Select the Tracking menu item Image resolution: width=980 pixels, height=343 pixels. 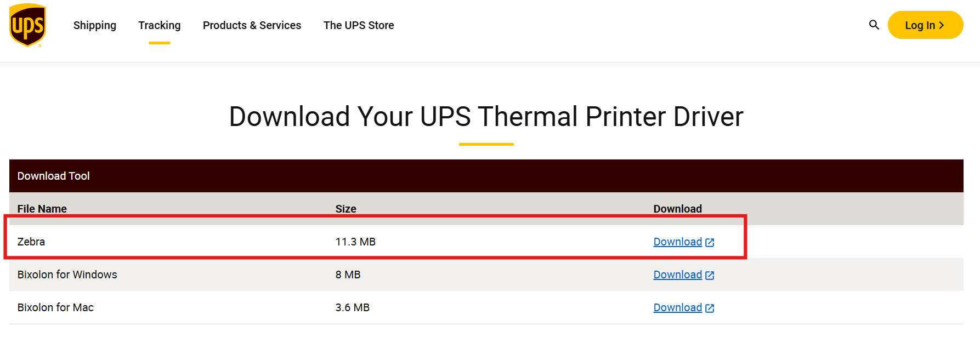click(x=160, y=25)
